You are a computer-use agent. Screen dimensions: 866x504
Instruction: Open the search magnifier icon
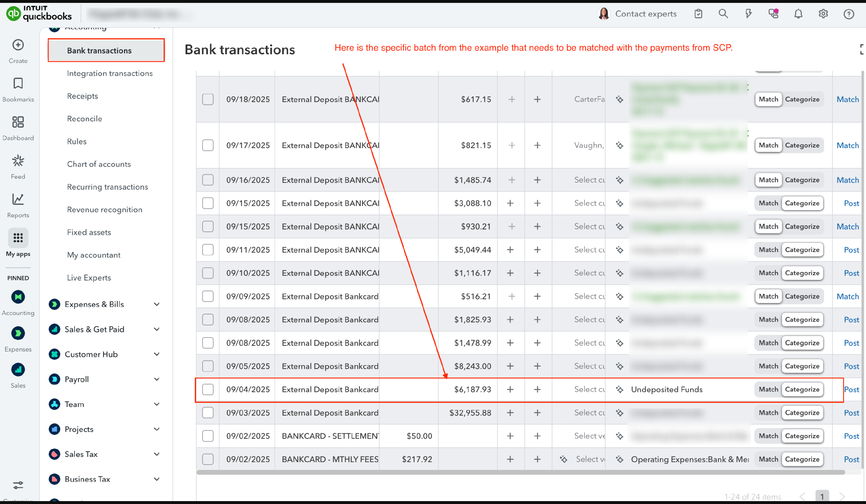coord(723,14)
